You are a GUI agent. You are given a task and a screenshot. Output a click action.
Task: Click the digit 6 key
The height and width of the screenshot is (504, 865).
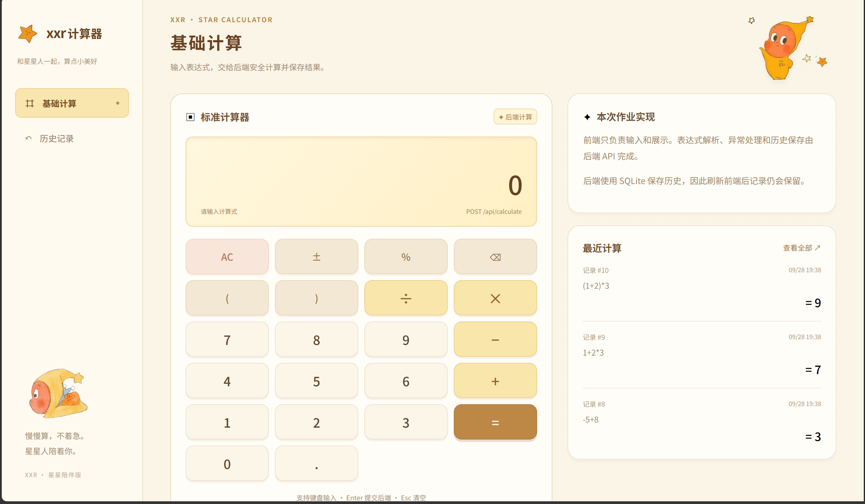click(406, 381)
